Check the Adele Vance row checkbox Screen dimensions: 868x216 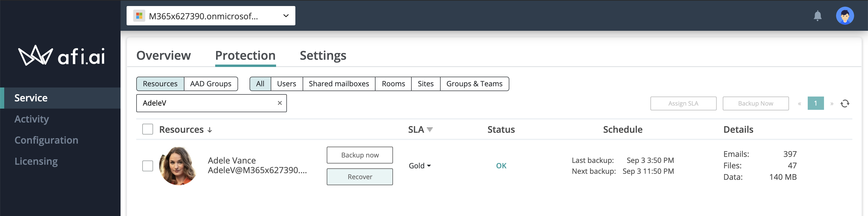148,166
